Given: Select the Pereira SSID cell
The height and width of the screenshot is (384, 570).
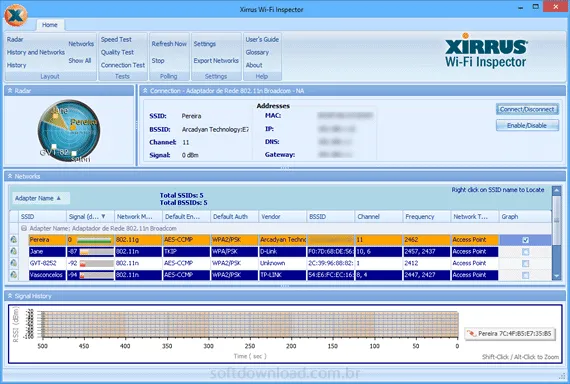Looking at the screenshot, I should (47, 240).
